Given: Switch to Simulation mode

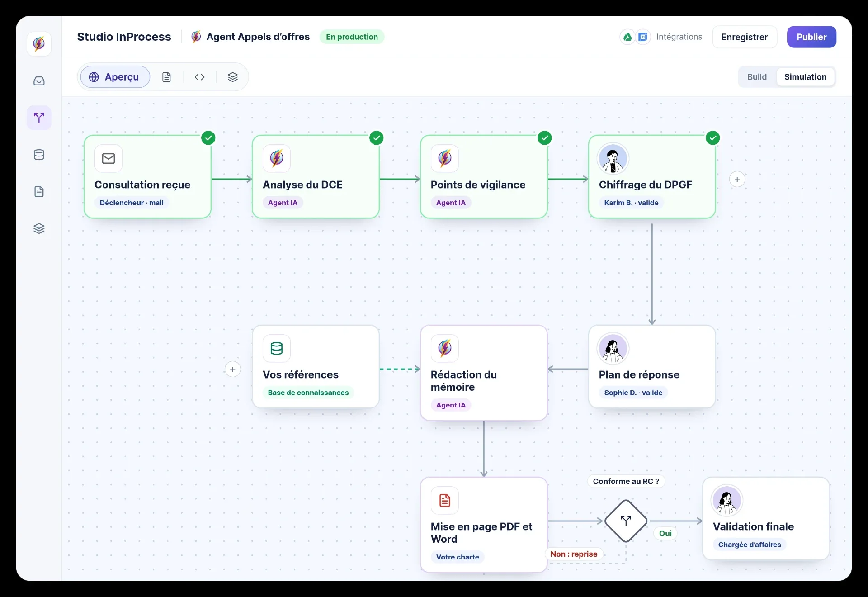Looking at the screenshot, I should click(x=805, y=77).
